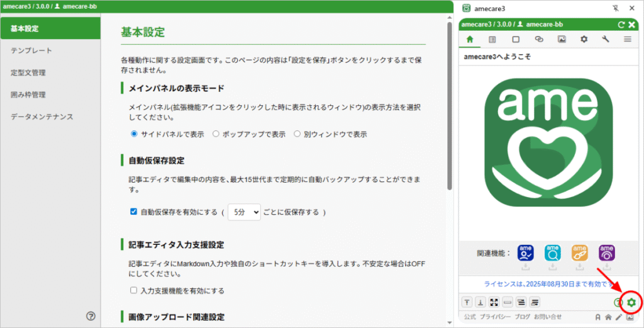Image resolution: width=644 pixels, height=328 pixels.
Task: Click the wrench tools icon
Action: tap(606, 39)
